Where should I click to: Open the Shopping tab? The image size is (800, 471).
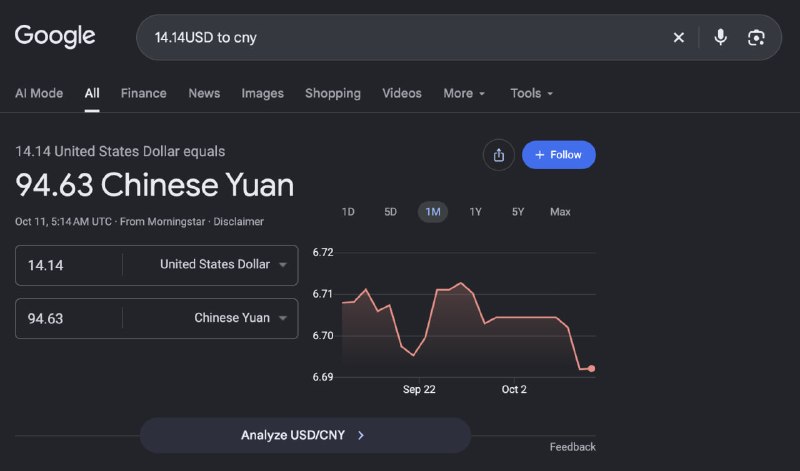pos(333,93)
